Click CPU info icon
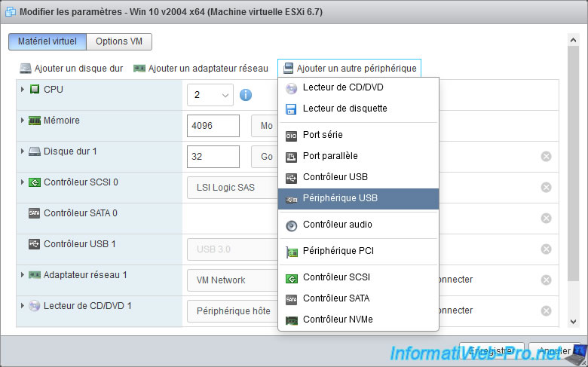Screen dimensions: 588x367 246,95
